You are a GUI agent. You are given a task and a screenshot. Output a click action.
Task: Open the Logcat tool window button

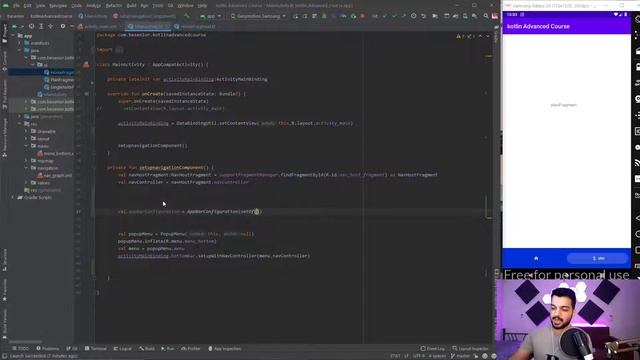[122, 349]
